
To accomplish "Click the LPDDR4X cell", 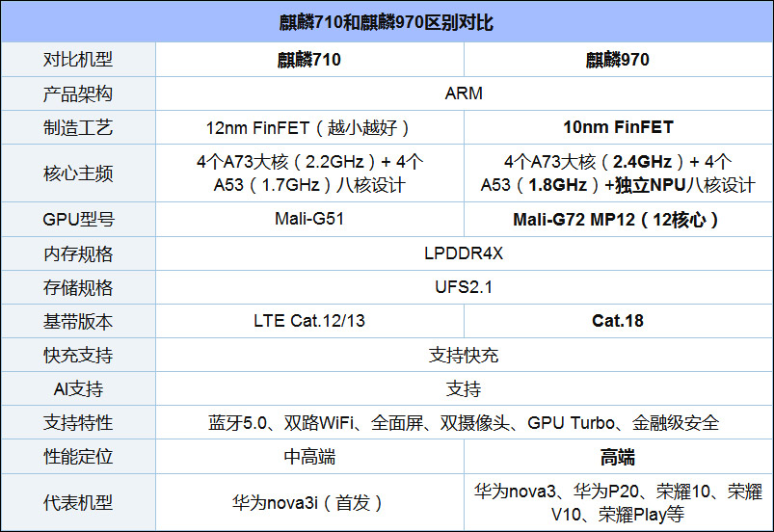I will (x=464, y=253).
